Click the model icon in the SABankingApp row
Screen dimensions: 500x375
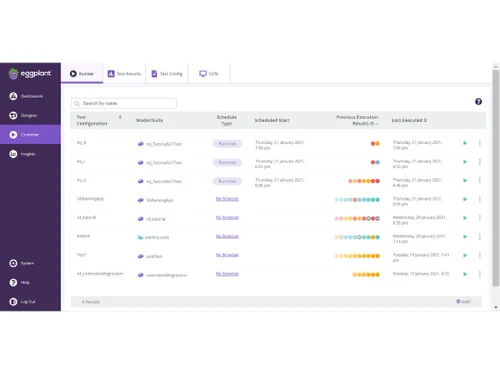(x=141, y=200)
